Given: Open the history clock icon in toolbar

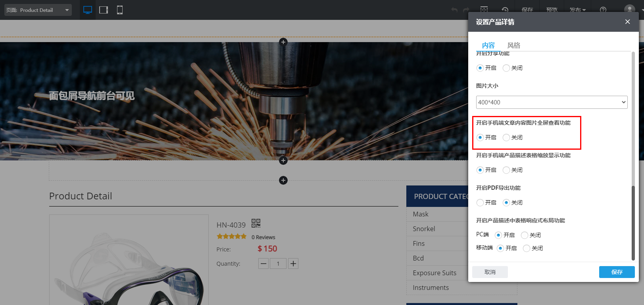Looking at the screenshot, I should tap(505, 10).
